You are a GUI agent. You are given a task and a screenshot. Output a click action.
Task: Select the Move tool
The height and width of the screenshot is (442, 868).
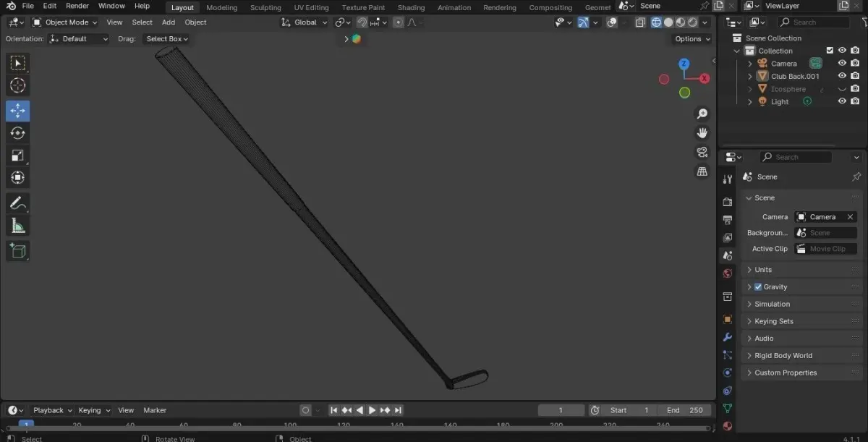pyautogui.click(x=18, y=111)
